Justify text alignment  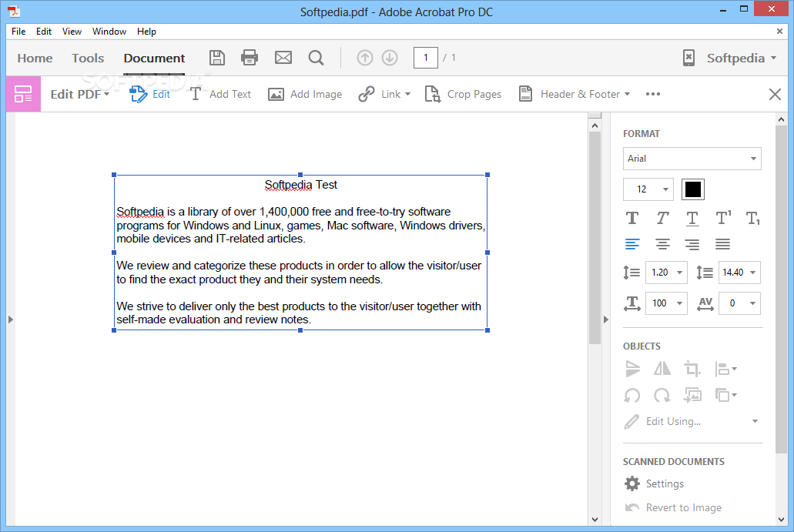click(x=722, y=245)
